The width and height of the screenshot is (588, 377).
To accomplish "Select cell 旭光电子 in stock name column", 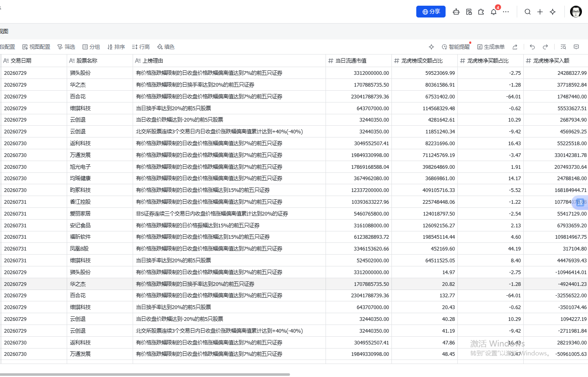I will 100,167.
